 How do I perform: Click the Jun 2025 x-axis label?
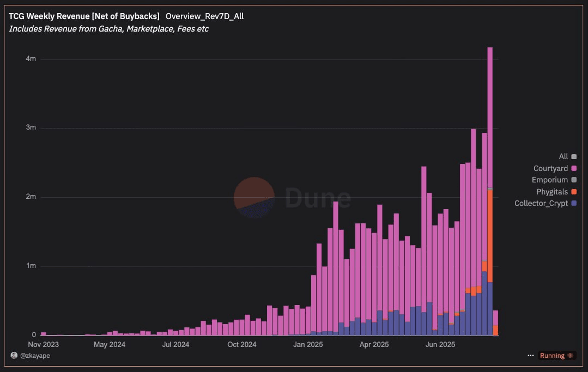(x=440, y=345)
